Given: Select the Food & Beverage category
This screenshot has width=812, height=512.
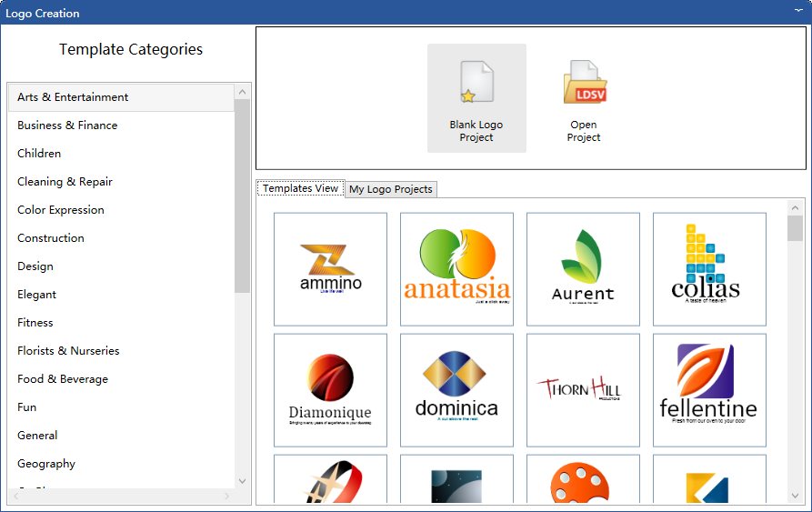Looking at the screenshot, I should [x=121, y=379].
